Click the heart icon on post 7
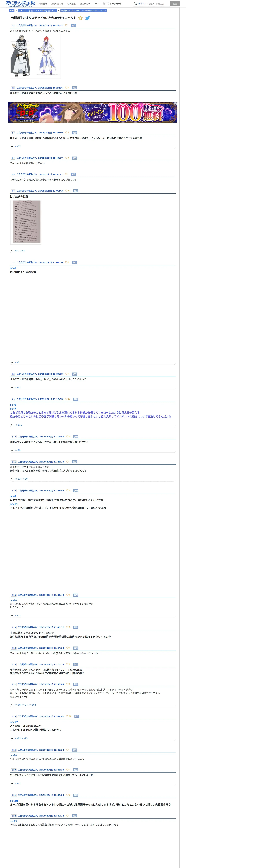Viewport: 262px width, 868px height. coord(66,262)
